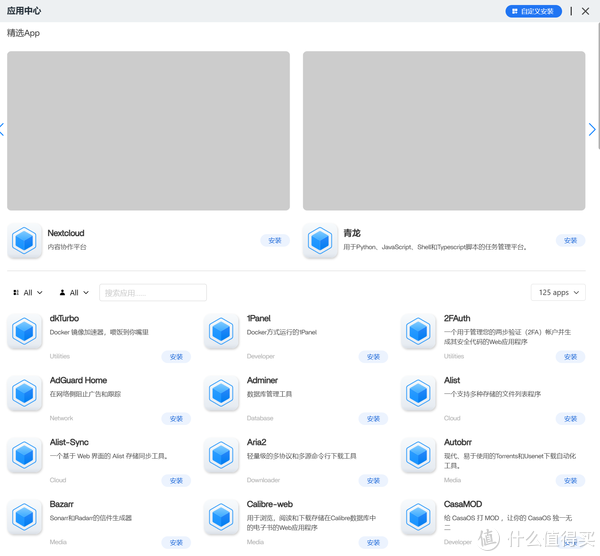Viewport: 600px width, 556px height.
Task: Focus the 搜索应用 search field
Action: tap(153, 293)
